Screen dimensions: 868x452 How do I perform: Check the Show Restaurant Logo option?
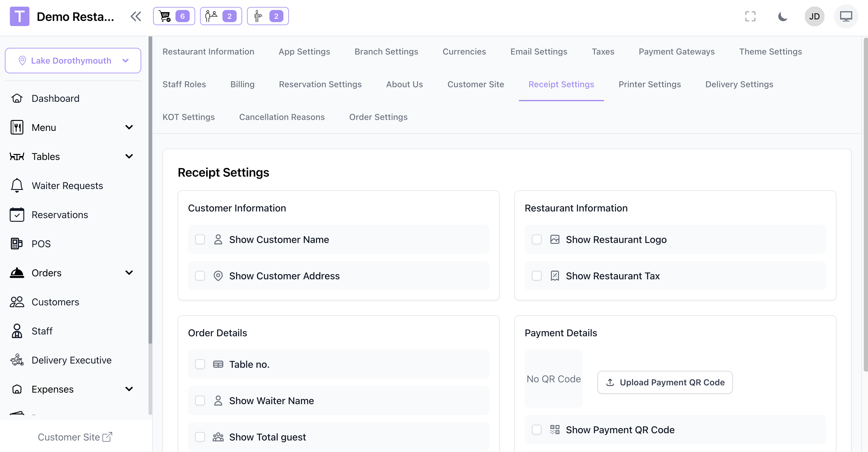tap(536, 239)
